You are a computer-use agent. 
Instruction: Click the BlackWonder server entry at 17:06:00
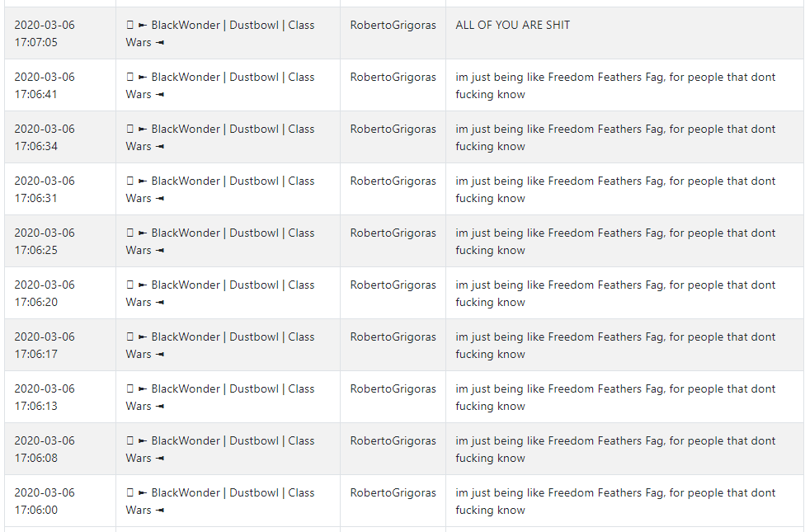coord(220,501)
